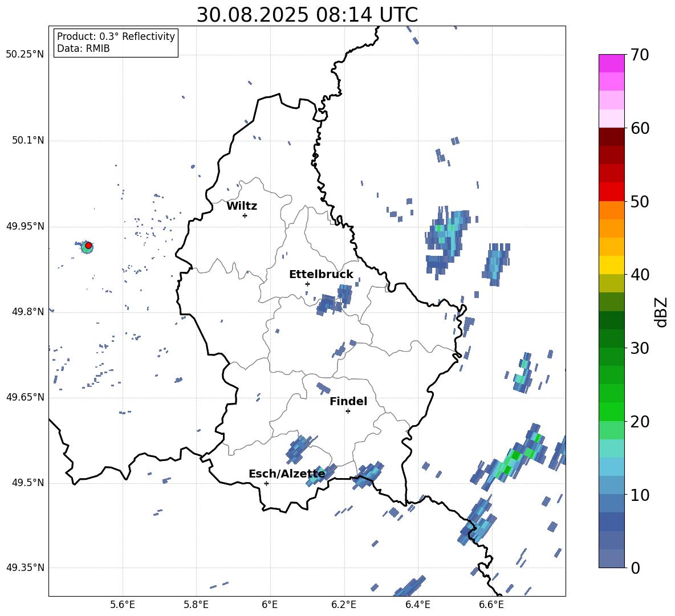Click the Data: RMIB text
Screen dimensions: 675x616
[83, 48]
